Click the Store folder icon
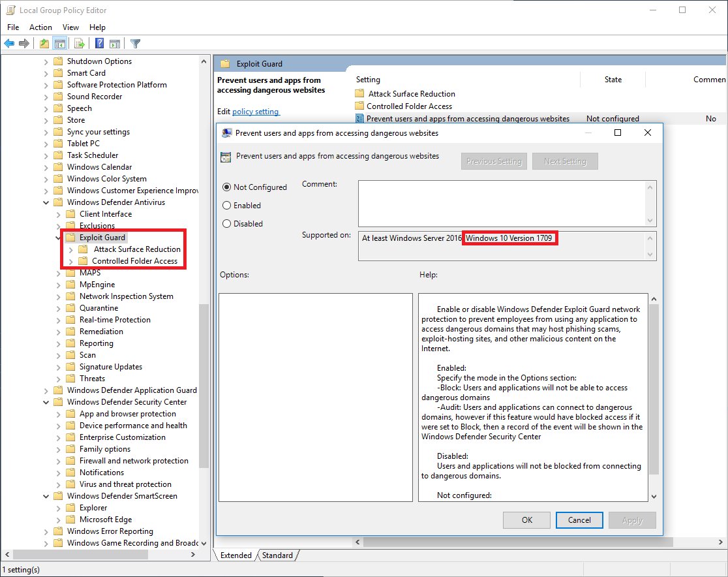 (x=58, y=120)
